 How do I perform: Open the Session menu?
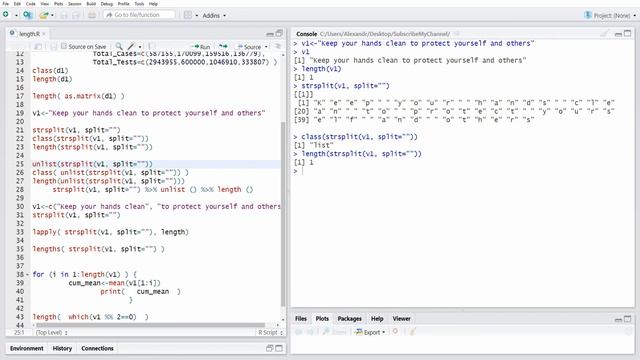coord(74,4)
